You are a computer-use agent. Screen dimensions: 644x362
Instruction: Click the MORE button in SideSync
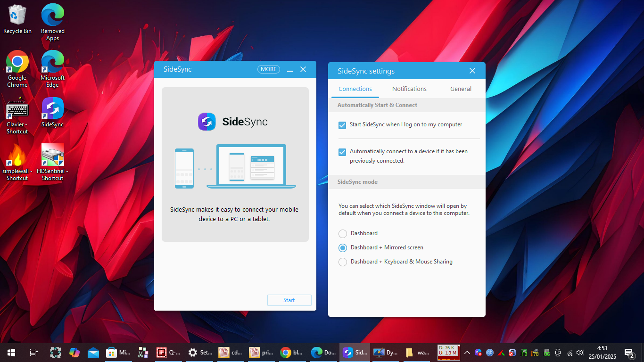[269, 69]
